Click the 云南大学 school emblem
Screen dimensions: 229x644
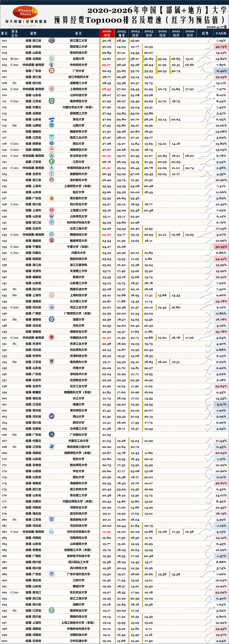(x=52, y=59)
